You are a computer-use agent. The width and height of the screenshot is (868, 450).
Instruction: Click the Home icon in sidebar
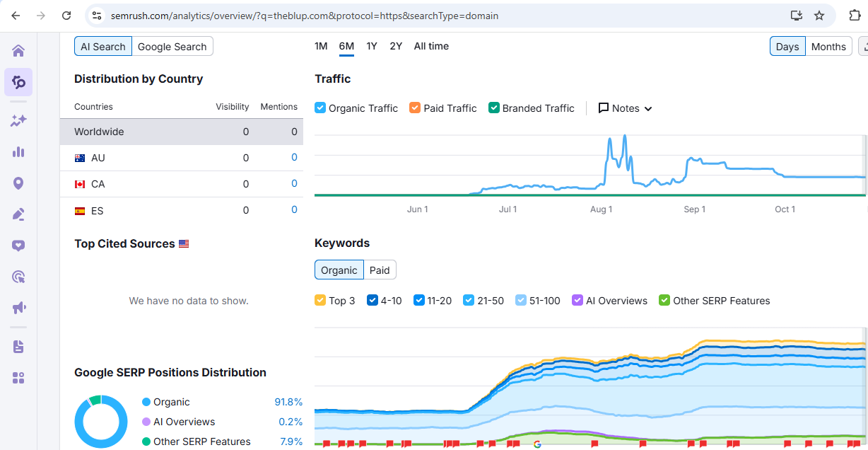coord(18,50)
